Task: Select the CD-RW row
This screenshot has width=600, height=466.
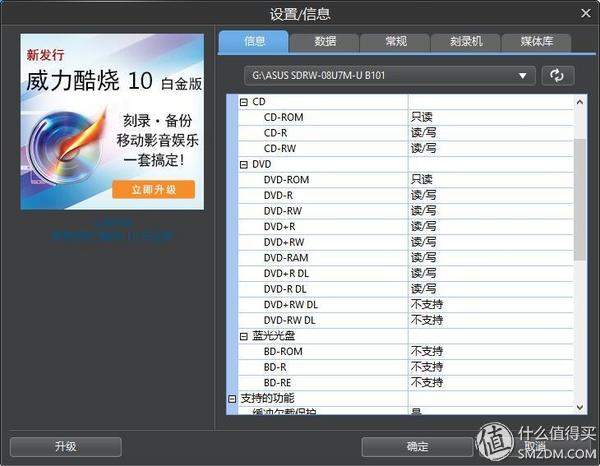Action: click(x=406, y=149)
